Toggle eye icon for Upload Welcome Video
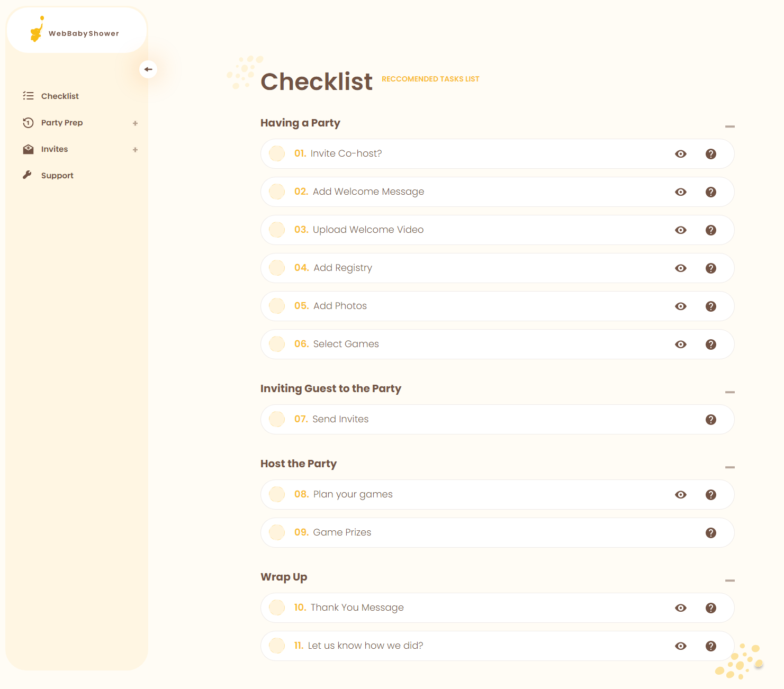This screenshot has width=784, height=689. tap(681, 230)
